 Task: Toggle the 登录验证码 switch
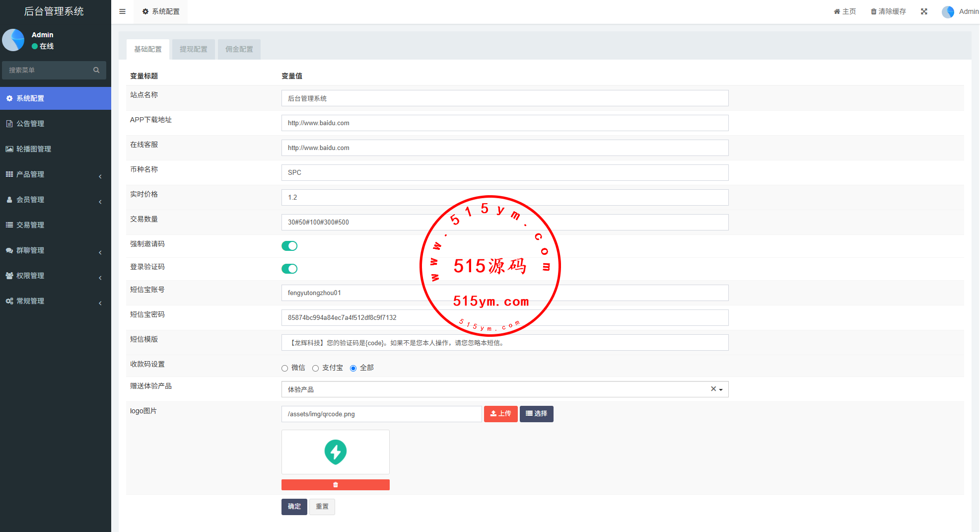(x=289, y=269)
